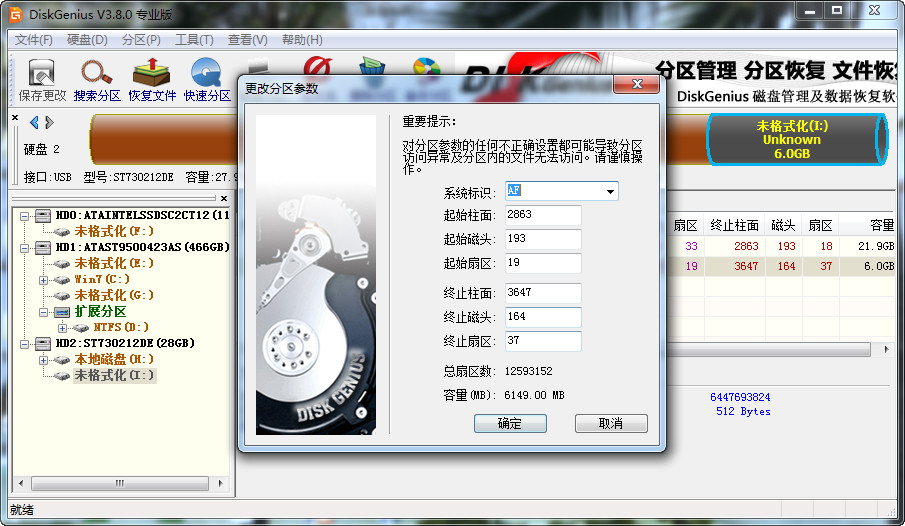
Task: Click the 起始柱面 field showing 2863
Action: [543, 215]
